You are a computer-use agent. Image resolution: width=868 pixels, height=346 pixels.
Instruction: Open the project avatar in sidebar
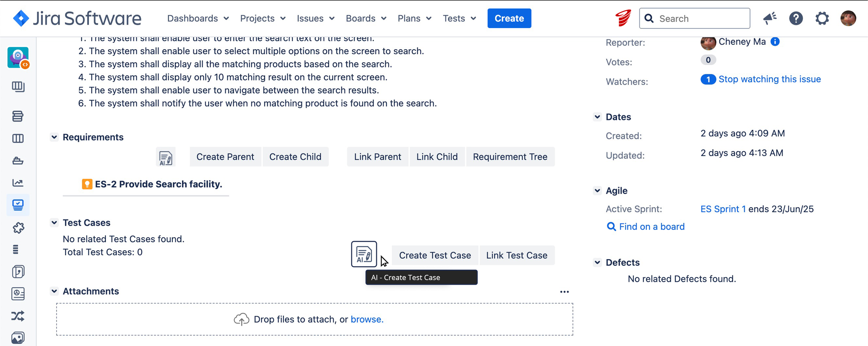pos(18,58)
